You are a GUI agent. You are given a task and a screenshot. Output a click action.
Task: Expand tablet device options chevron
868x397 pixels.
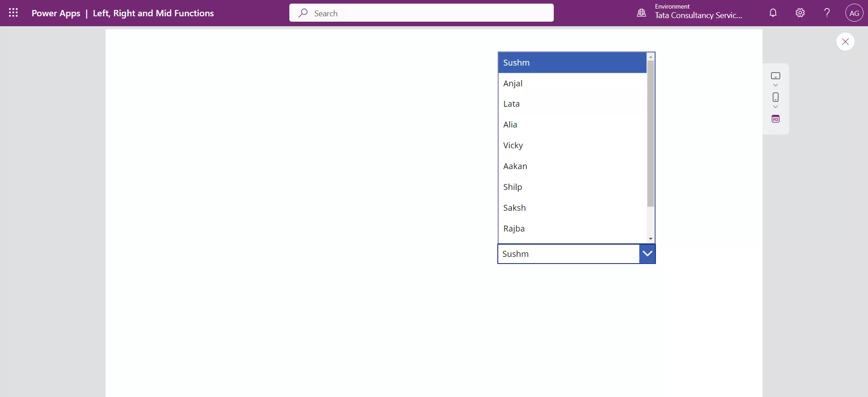pos(775,85)
